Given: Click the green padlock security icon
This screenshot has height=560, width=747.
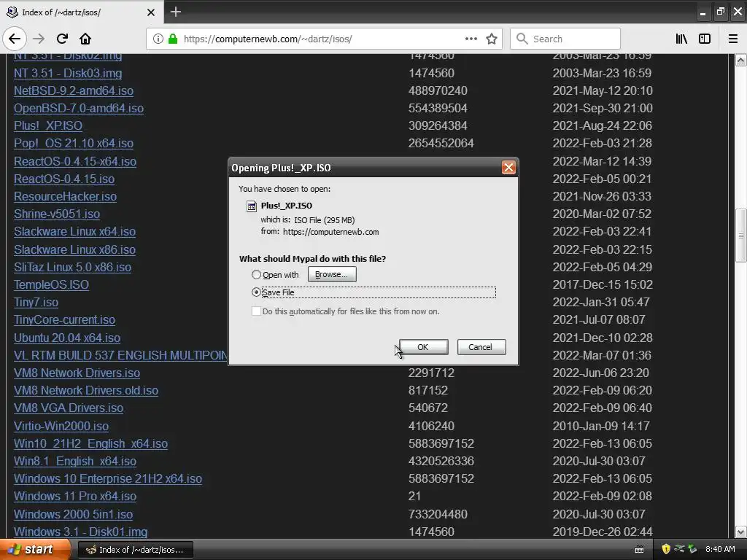Looking at the screenshot, I should tap(173, 39).
